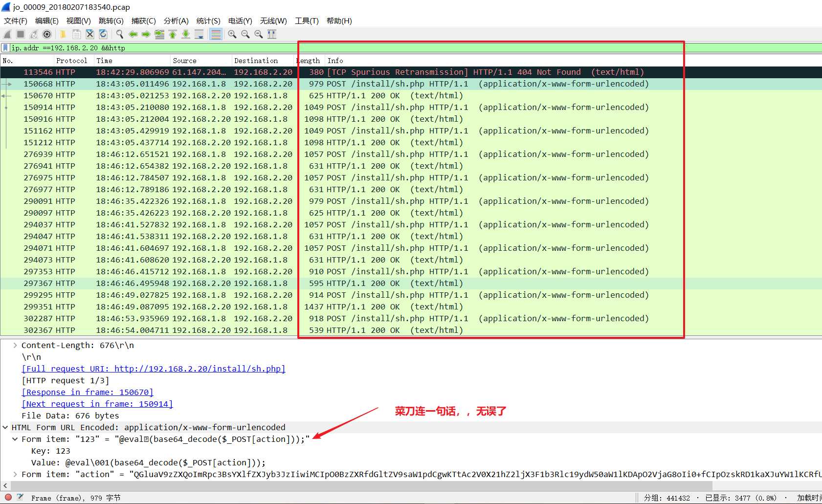The height and width of the screenshot is (504, 822).
Task: Sort by the Source column header
Action: (200, 61)
